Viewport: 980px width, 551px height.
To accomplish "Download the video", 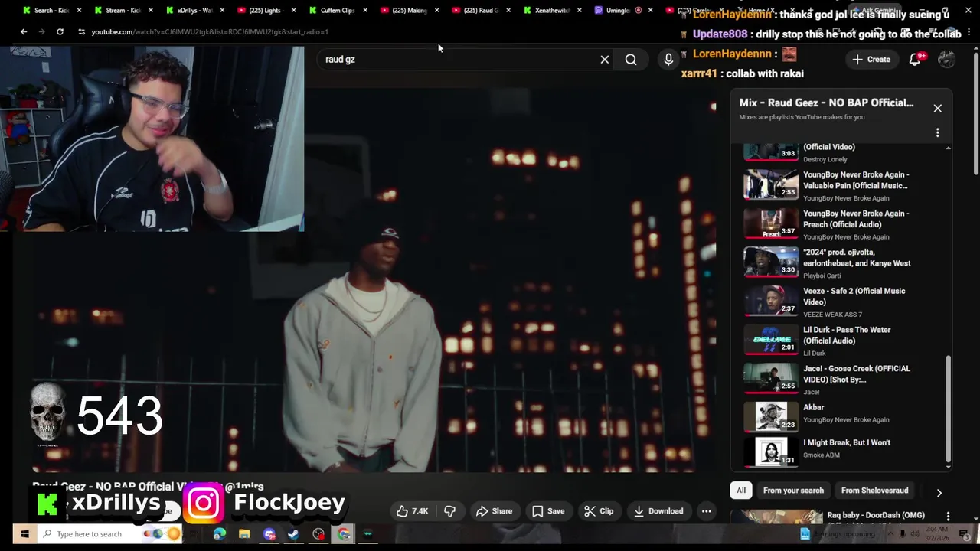I will pyautogui.click(x=658, y=511).
